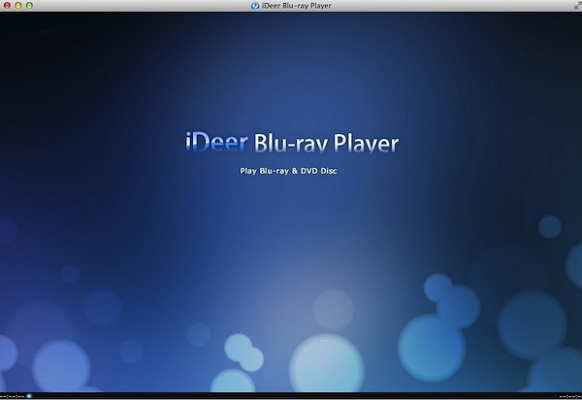The width and height of the screenshot is (582, 400).
Task: Click the remaining time readout at bottom right
Action: [x=570, y=396]
